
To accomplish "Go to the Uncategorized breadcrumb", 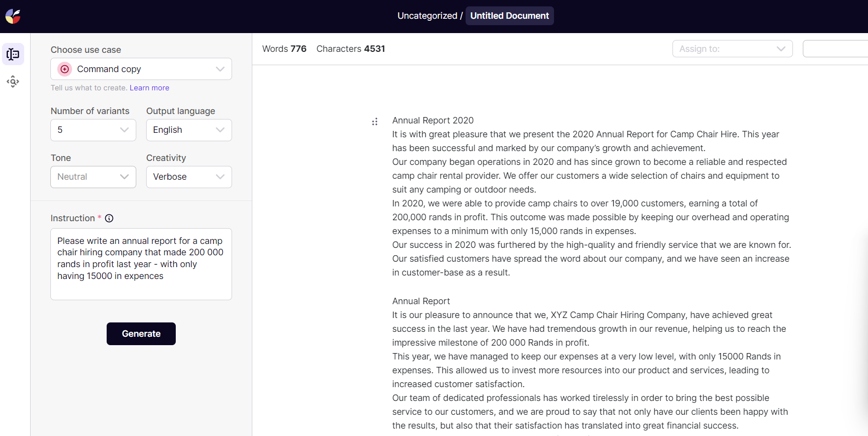I will pyautogui.click(x=427, y=16).
